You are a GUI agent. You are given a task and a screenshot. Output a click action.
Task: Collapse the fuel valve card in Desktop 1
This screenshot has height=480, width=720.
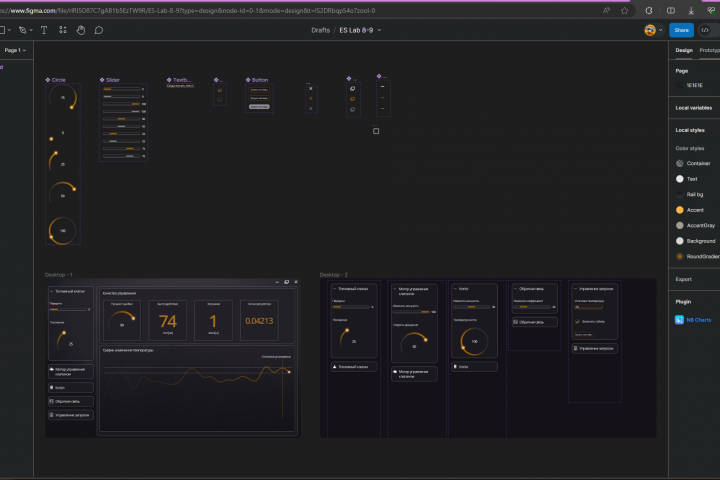pos(51,292)
